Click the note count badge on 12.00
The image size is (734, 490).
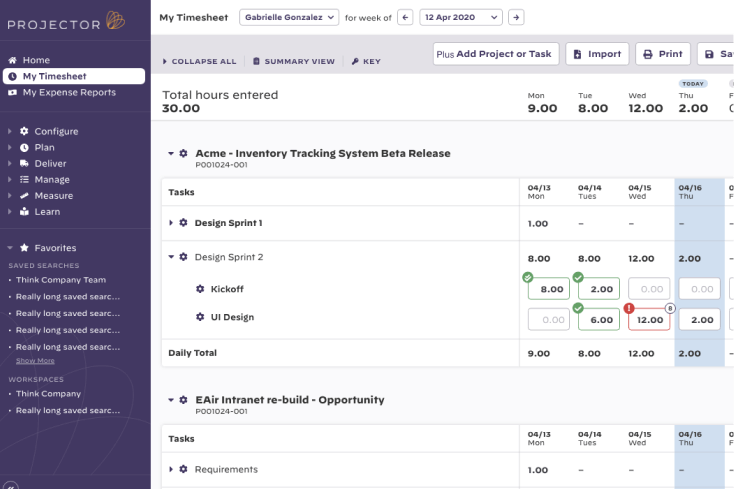(670, 308)
